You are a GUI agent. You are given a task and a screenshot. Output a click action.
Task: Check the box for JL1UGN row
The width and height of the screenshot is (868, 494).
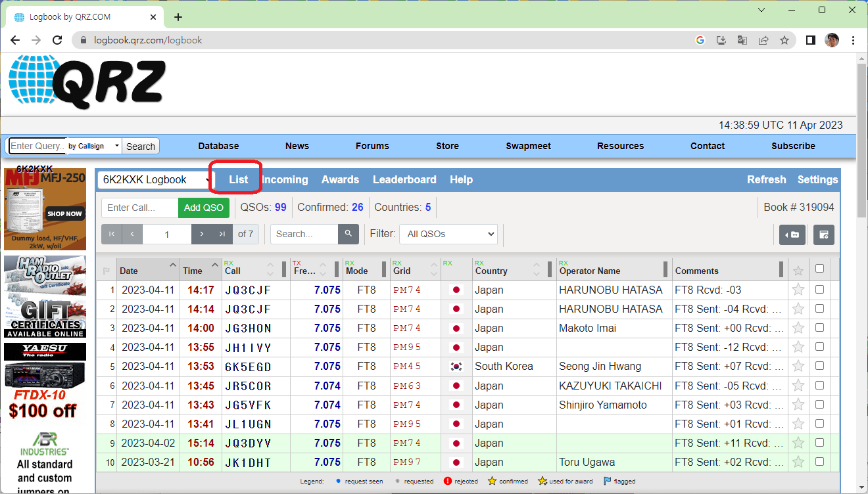tap(819, 423)
